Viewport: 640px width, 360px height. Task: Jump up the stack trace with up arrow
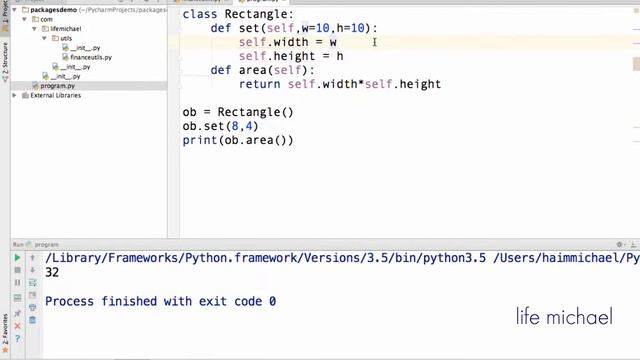[x=33, y=258]
